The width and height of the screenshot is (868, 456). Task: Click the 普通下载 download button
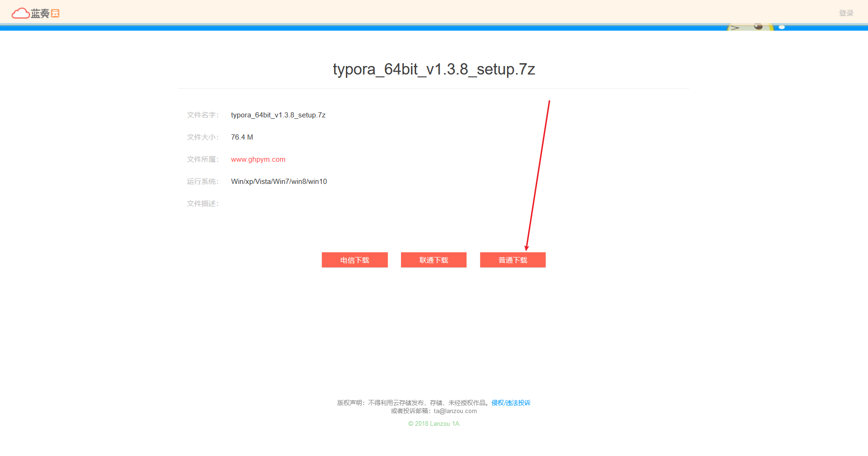[513, 260]
